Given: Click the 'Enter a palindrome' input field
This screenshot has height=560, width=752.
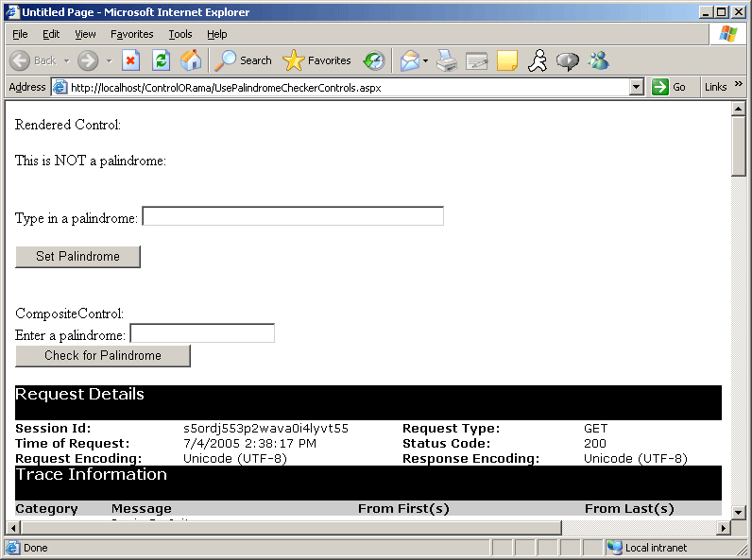Looking at the screenshot, I should pos(202,333).
